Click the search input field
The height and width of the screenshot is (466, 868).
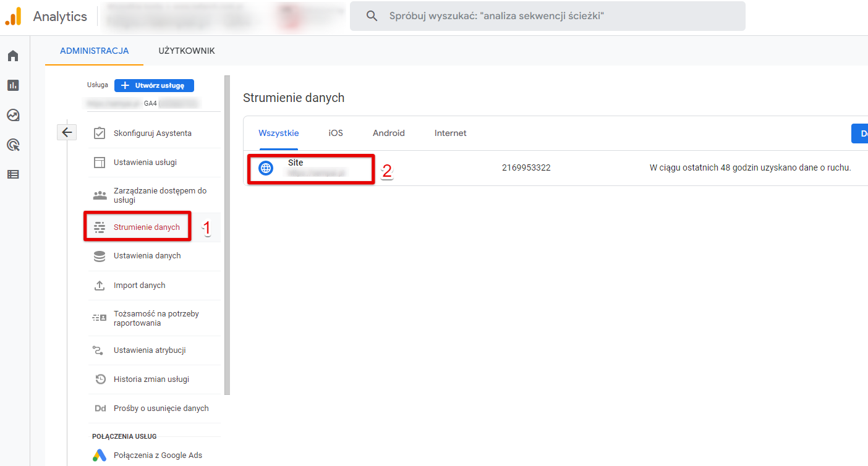pyautogui.click(x=548, y=16)
